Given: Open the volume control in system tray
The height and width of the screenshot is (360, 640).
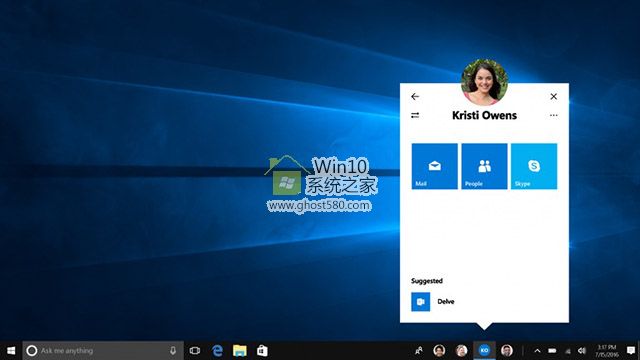Looking at the screenshot, I should pos(582,351).
